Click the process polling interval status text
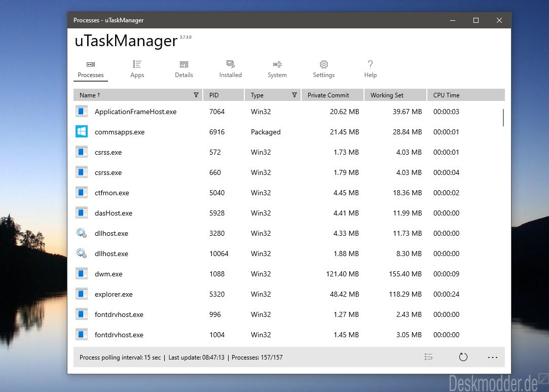549x392 pixels. pos(120,358)
